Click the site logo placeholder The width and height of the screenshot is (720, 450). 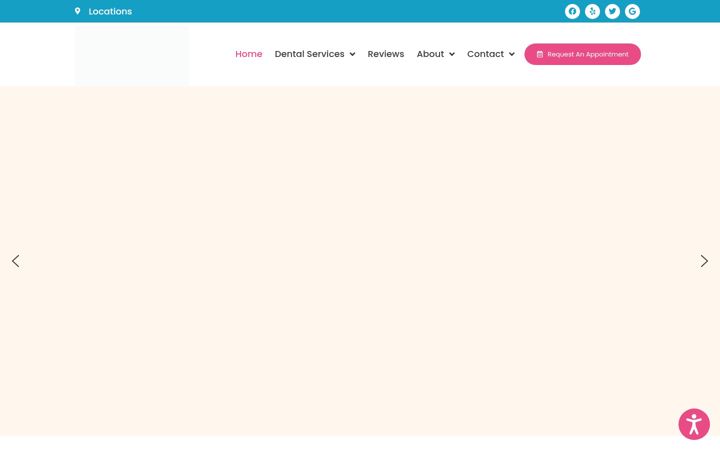pos(132,54)
